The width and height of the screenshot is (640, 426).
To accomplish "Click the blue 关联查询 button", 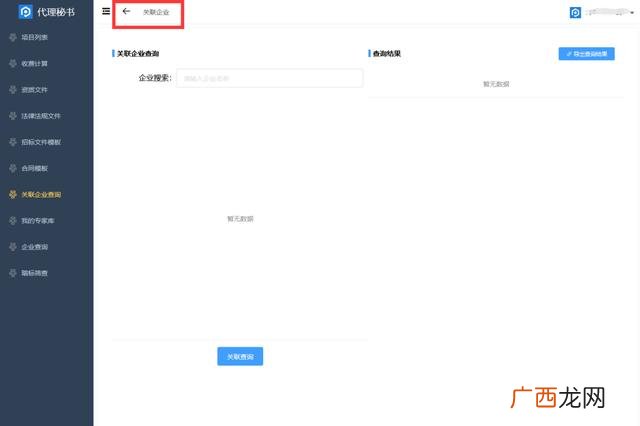I will [x=240, y=357].
